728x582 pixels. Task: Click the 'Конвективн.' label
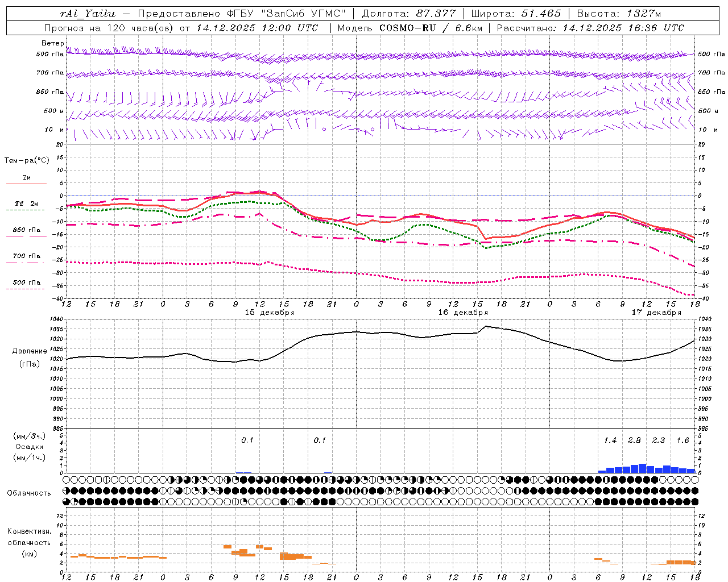tap(30, 531)
